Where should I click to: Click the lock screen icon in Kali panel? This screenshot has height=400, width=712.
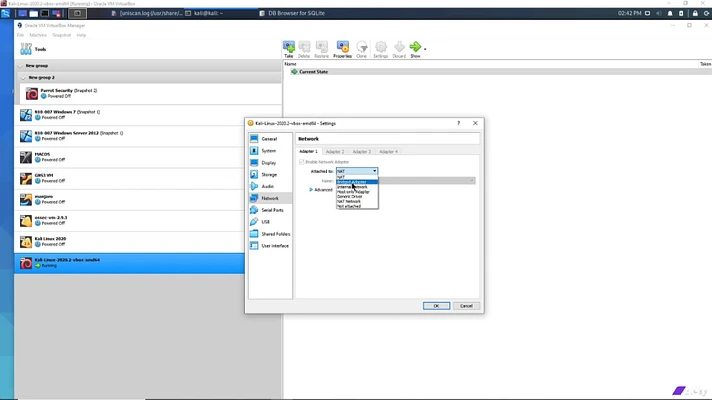[695, 13]
